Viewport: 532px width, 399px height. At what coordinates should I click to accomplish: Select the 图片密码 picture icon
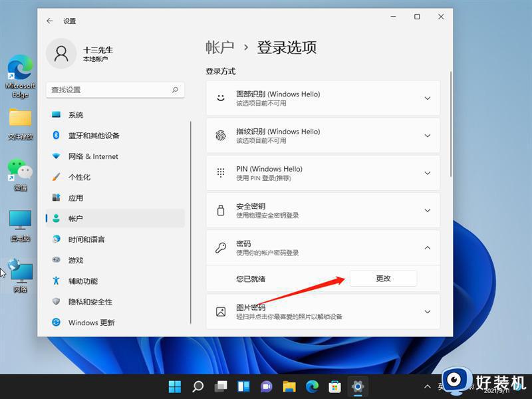[219, 311]
